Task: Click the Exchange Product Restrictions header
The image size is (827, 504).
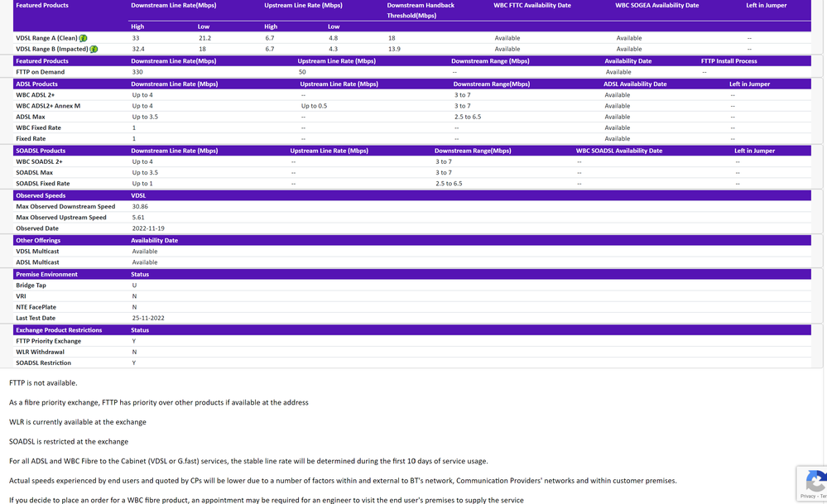Action: 59,329
